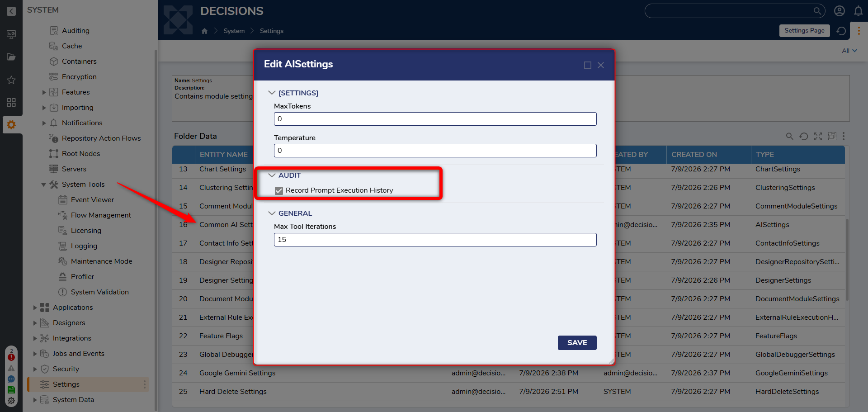The height and width of the screenshot is (412, 868).
Task: Open the monitor dashboard icon in the left rail
Action: [x=11, y=34]
